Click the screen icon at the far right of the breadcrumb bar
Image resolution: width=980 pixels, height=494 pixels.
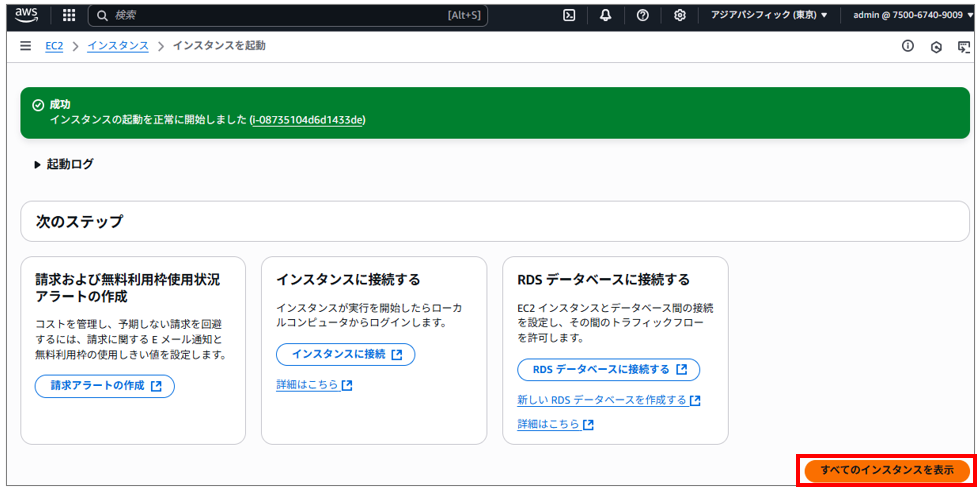pyautogui.click(x=963, y=47)
